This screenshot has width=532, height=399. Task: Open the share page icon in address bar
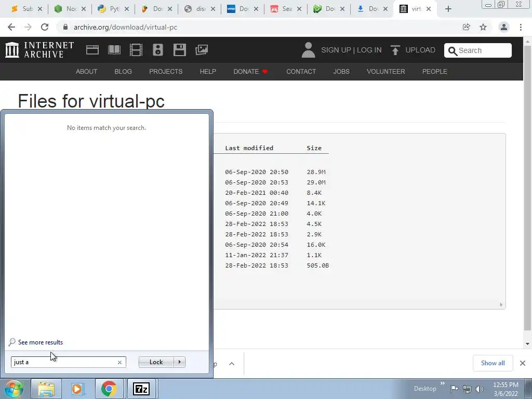(467, 27)
